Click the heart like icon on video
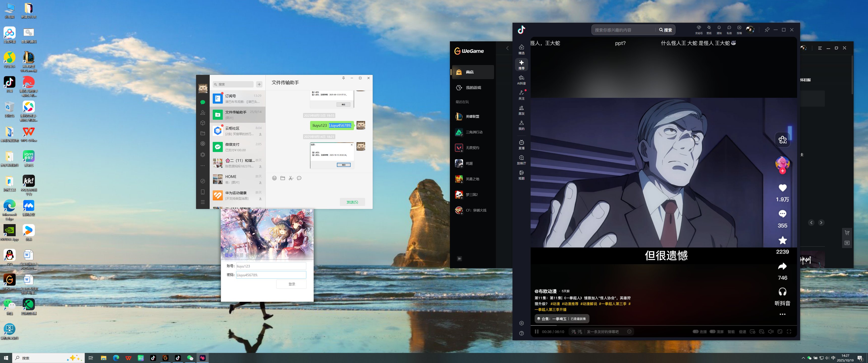The width and height of the screenshot is (868, 363). click(x=782, y=188)
